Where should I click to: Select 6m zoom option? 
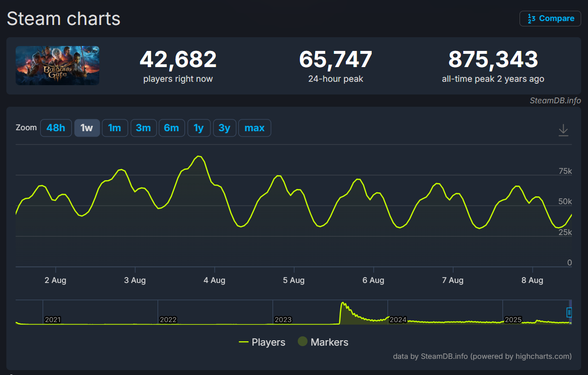pyautogui.click(x=171, y=128)
